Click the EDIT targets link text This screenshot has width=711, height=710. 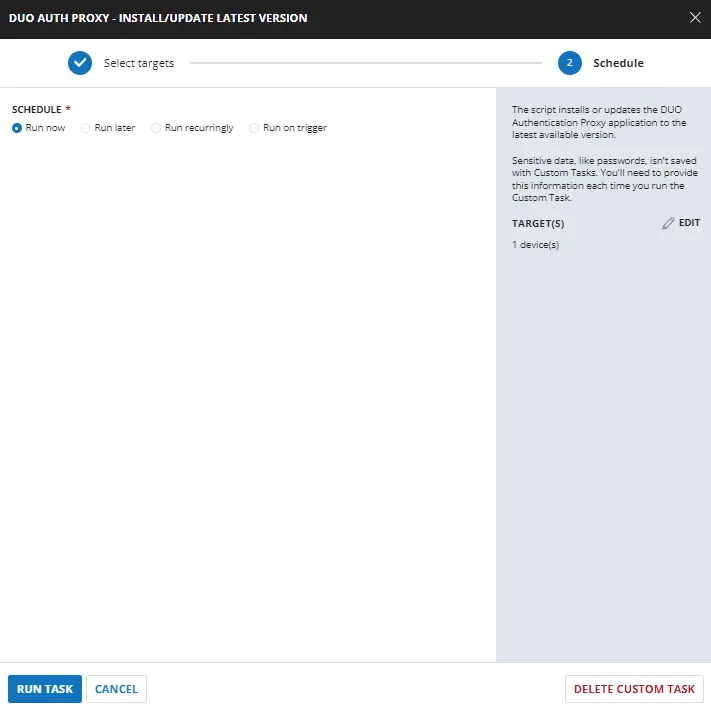tap(689, 223)
